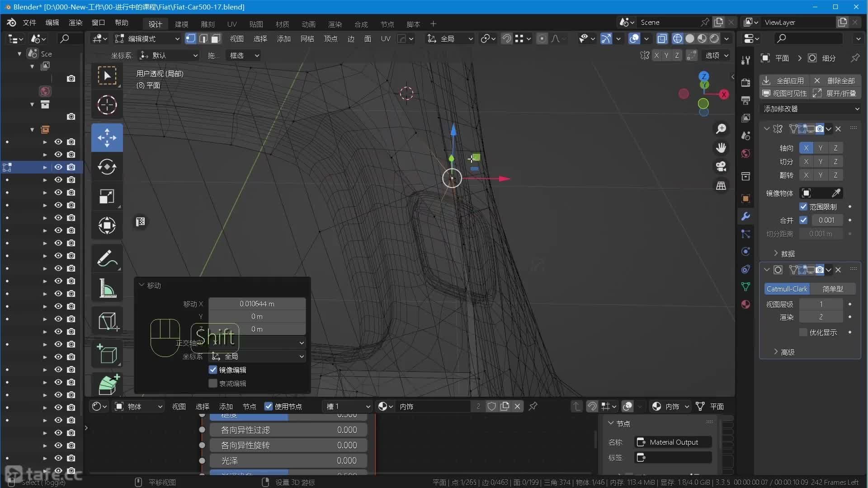Open the Render menu
This screenshot has width=868, height=488.
point(75,23)
